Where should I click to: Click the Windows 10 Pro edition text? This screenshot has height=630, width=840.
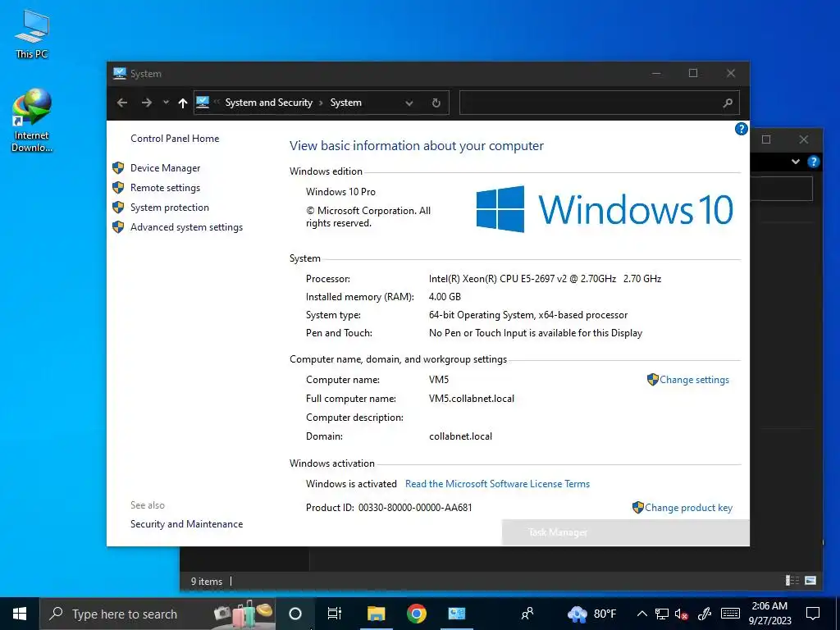(x=340, y=192)
